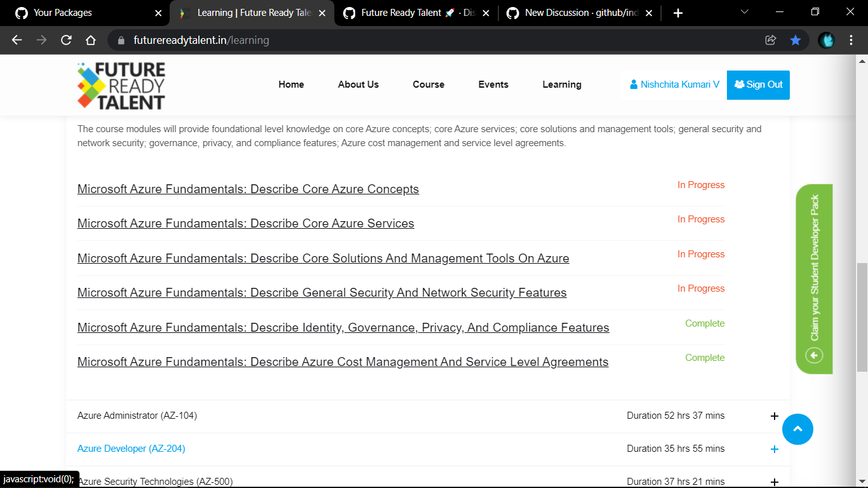Go to the browser home icon
The width and height of the screenshot is (868, 488).
(90, 40)
